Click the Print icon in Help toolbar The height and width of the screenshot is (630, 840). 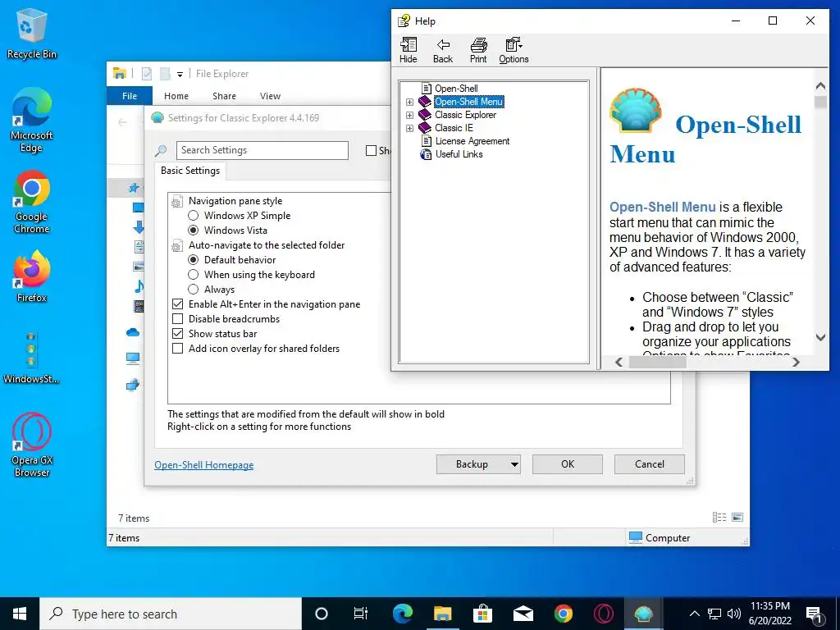click(478, 50)
